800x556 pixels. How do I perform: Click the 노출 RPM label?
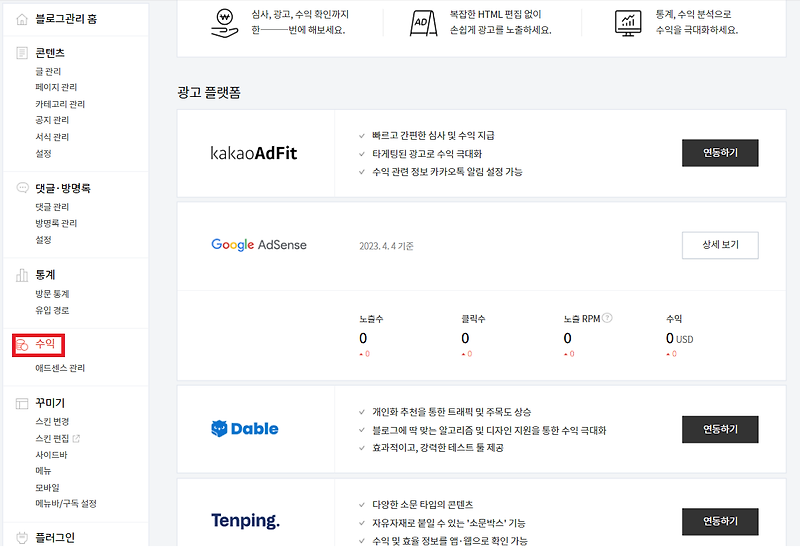[x=582, y=319]
